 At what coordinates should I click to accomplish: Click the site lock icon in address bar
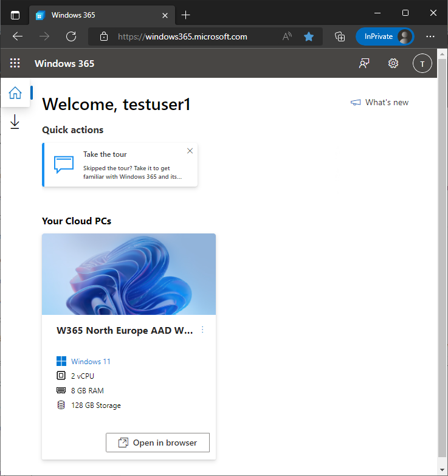pos(104,36)
